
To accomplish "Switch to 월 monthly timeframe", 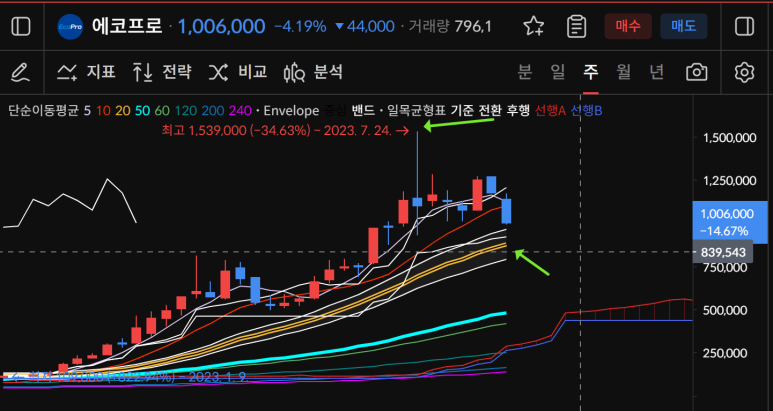I will [x=624, y=72].
